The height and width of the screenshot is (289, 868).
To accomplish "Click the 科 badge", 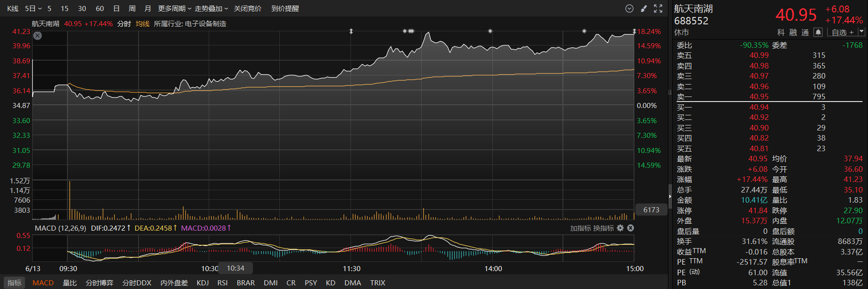I will pyautogui.click(x=781, y=32).
